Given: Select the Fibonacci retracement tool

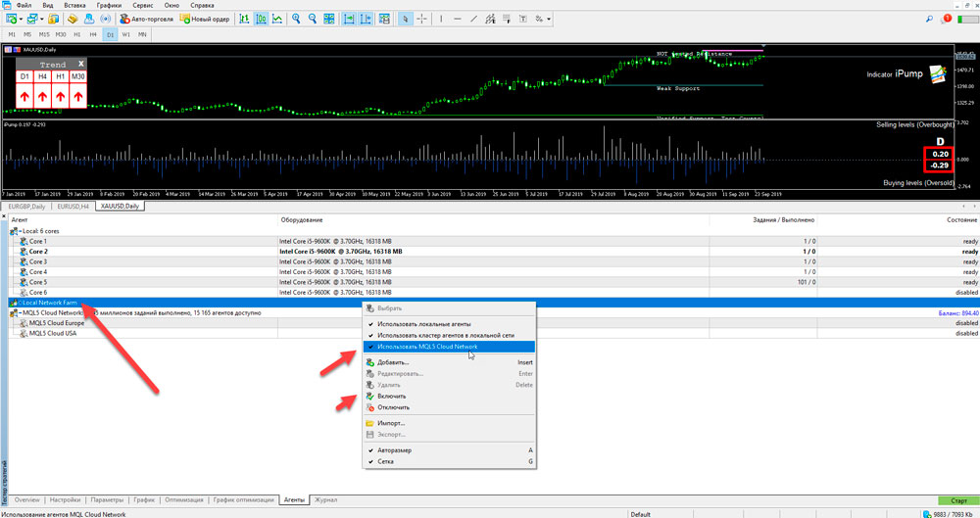Looking at the screenshot, I should click(507, 19).
